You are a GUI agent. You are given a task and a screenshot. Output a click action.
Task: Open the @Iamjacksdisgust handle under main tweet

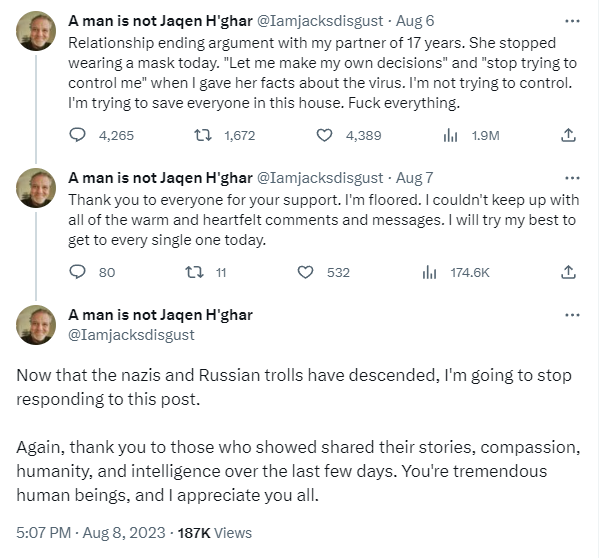coord(131,335)
